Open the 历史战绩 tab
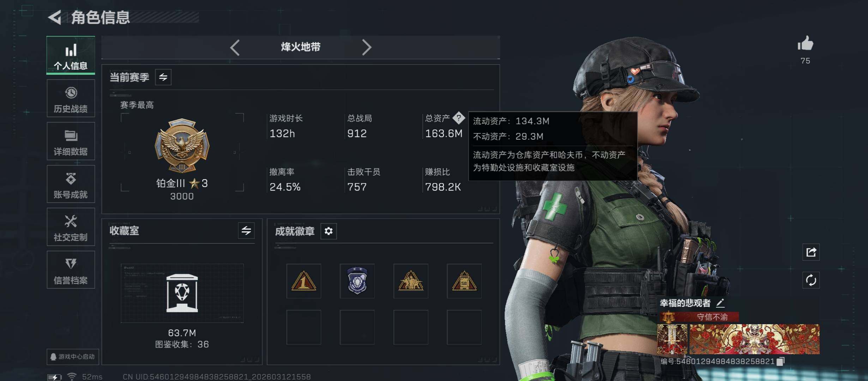This screenshot has width=868, height=381. click(x=71, y=98)
